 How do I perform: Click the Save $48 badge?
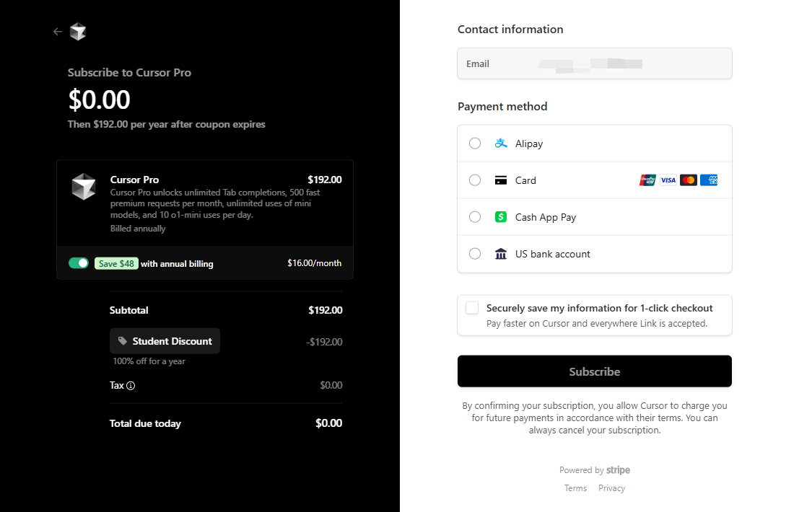[116, 263]
